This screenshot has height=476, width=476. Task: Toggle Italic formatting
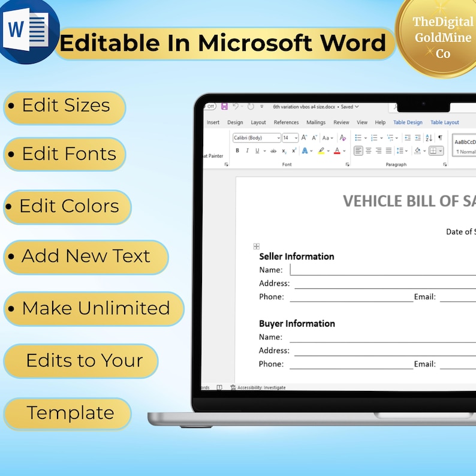click(248, 150)
